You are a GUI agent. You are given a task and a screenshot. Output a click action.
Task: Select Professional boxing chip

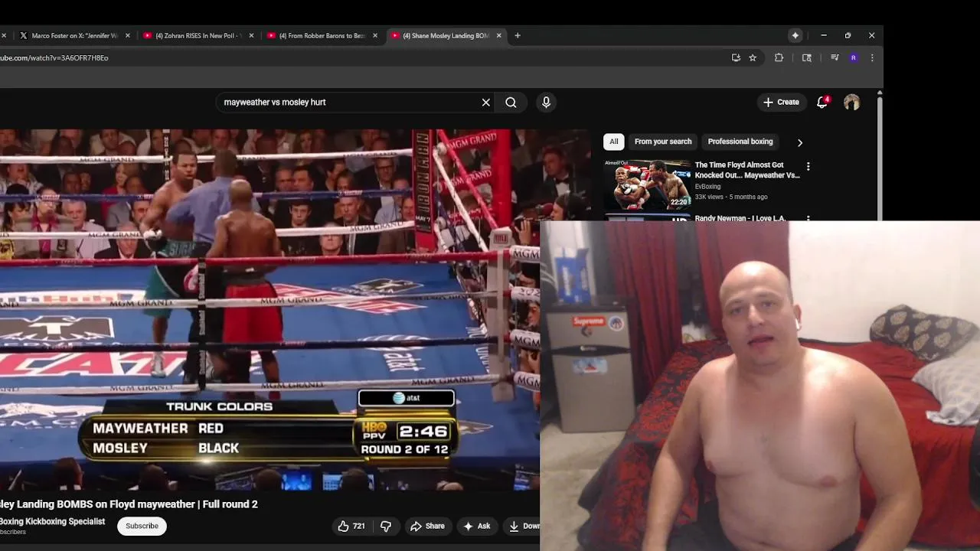[x=740, y=142]
